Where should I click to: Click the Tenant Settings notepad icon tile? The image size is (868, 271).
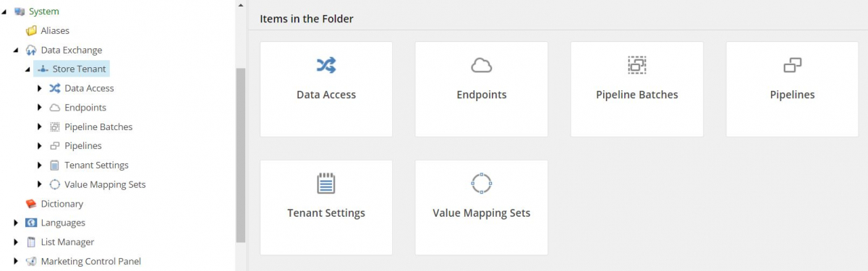tap(326, 184)
